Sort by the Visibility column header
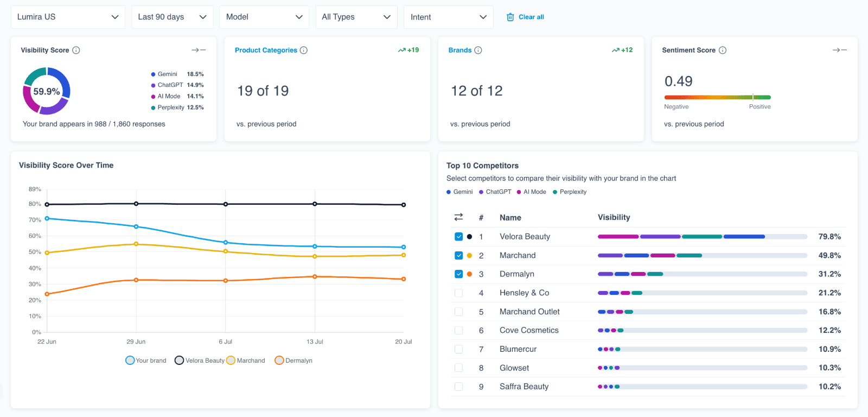 click(614, 217)
